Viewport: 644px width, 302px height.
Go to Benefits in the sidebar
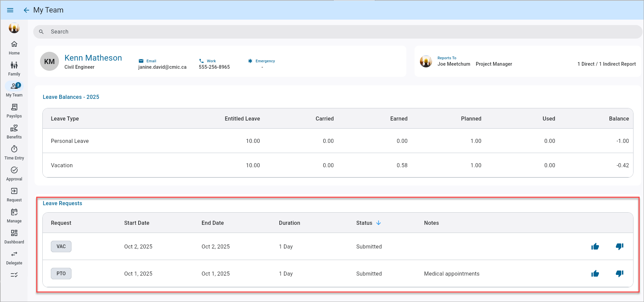point(14,132)
